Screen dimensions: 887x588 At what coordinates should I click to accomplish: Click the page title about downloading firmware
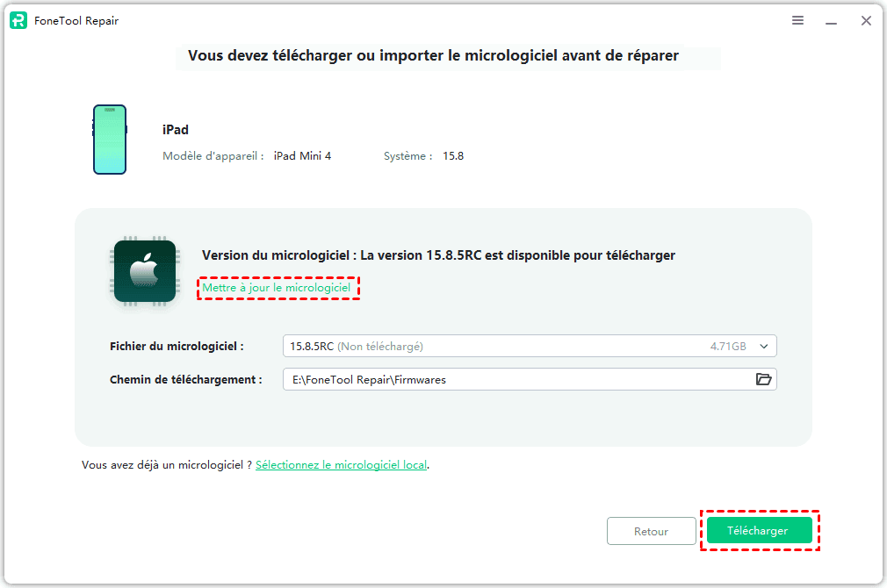[433, 56]
